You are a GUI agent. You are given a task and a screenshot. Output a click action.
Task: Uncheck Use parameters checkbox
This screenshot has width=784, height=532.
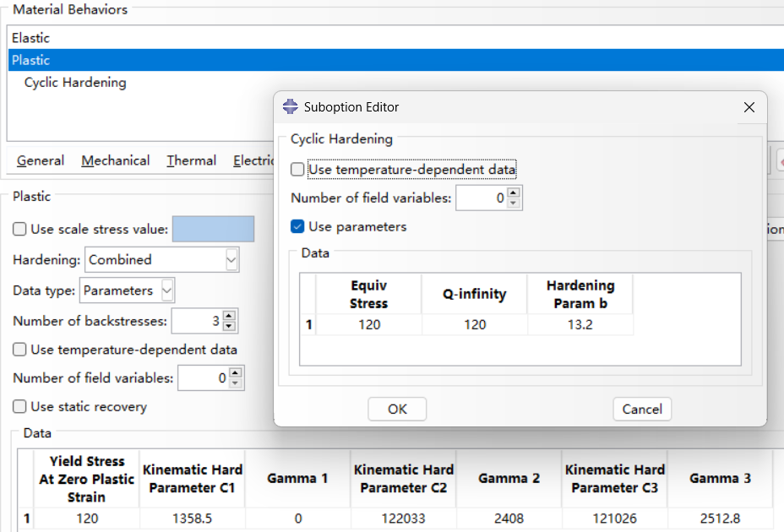[x=297, y=226]
